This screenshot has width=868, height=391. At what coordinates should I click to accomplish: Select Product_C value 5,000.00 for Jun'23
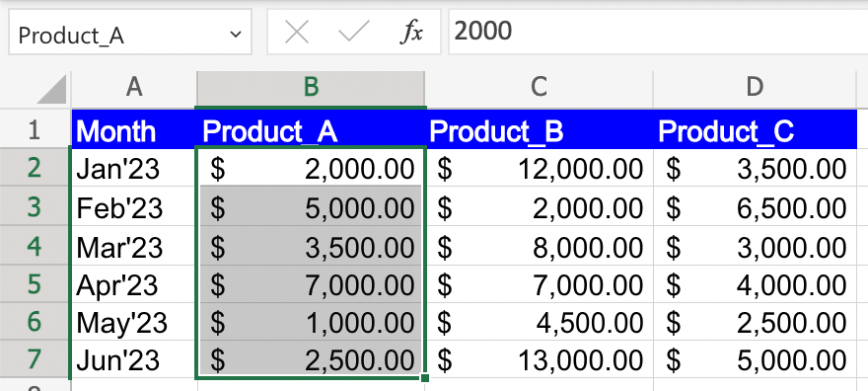[756, 359]
